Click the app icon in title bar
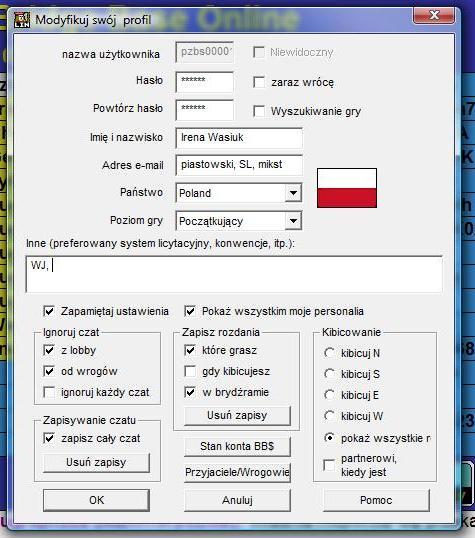This screenshot has width=475, height=538. point(22,20)
